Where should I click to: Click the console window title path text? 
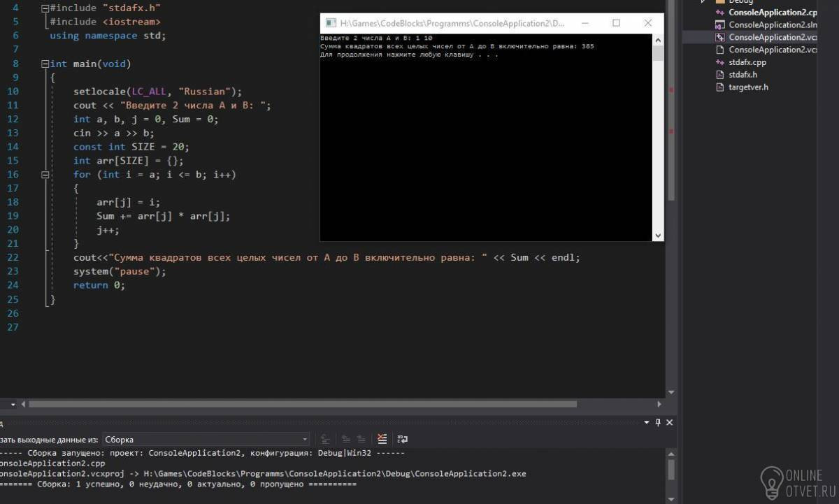452,23
